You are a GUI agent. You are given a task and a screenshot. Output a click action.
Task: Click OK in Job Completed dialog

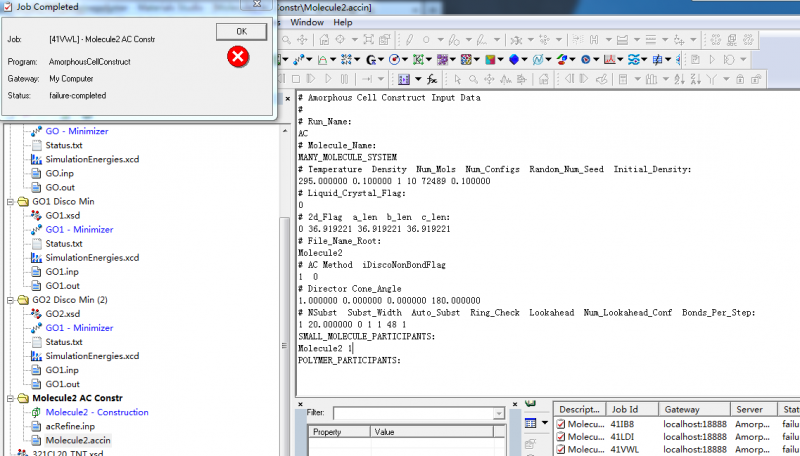point(241,31)
